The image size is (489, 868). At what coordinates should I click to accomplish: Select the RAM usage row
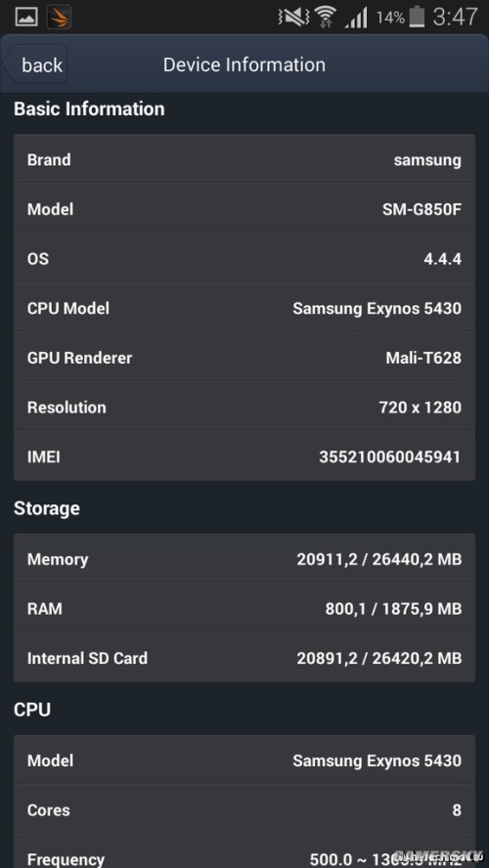(244, 608)
